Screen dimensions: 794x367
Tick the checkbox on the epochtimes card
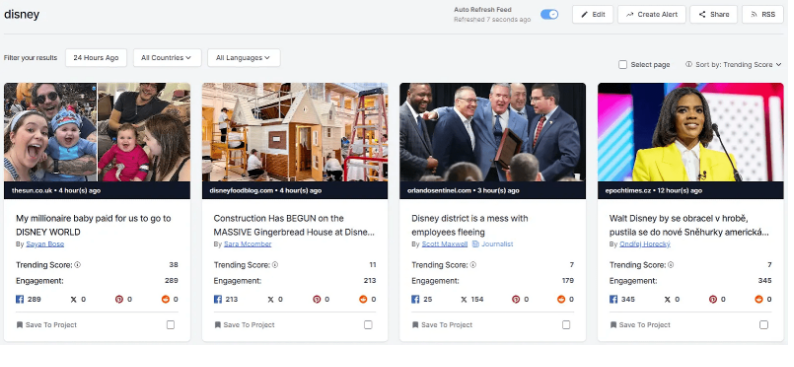tap(764, 325)
